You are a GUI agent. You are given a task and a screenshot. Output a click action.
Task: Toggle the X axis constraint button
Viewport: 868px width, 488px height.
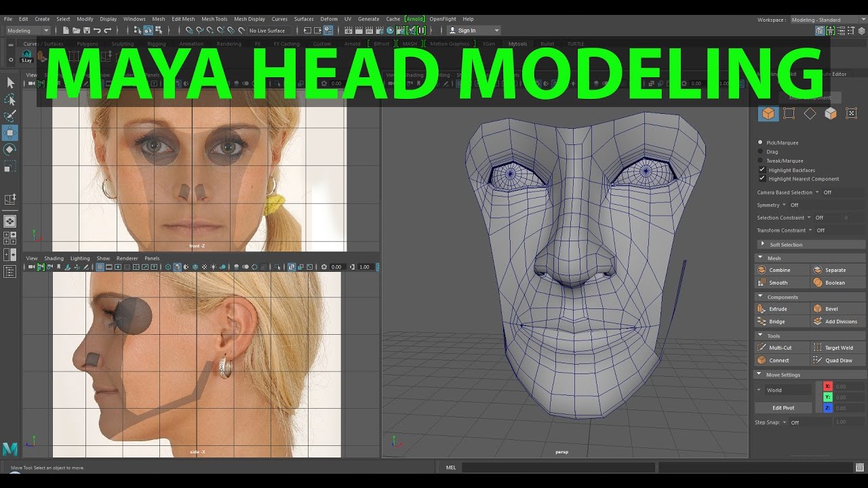coord(827,386)
